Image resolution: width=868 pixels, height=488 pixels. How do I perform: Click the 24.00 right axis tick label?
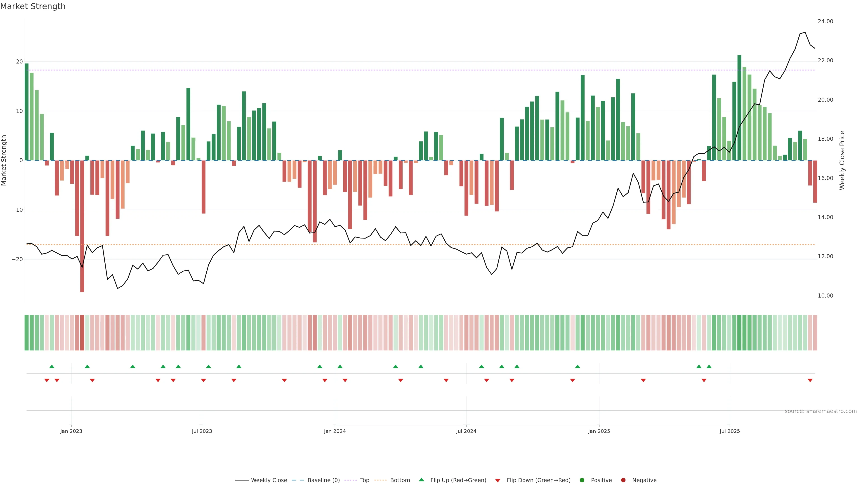coord(825,21)
